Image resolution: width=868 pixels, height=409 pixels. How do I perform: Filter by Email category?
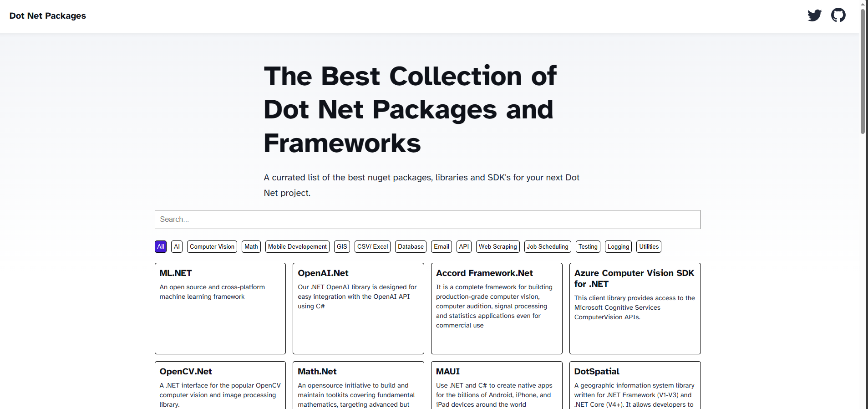pyautogui.click(x=442, y=246)
